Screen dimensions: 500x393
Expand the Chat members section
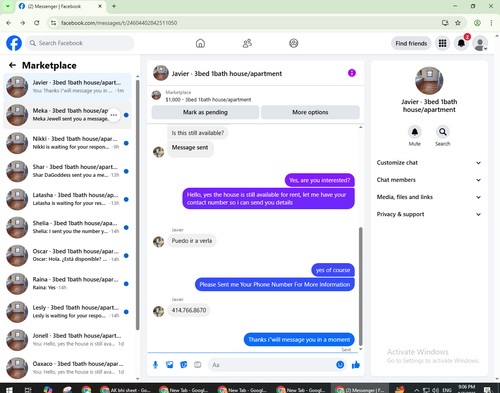click(429, 180)
